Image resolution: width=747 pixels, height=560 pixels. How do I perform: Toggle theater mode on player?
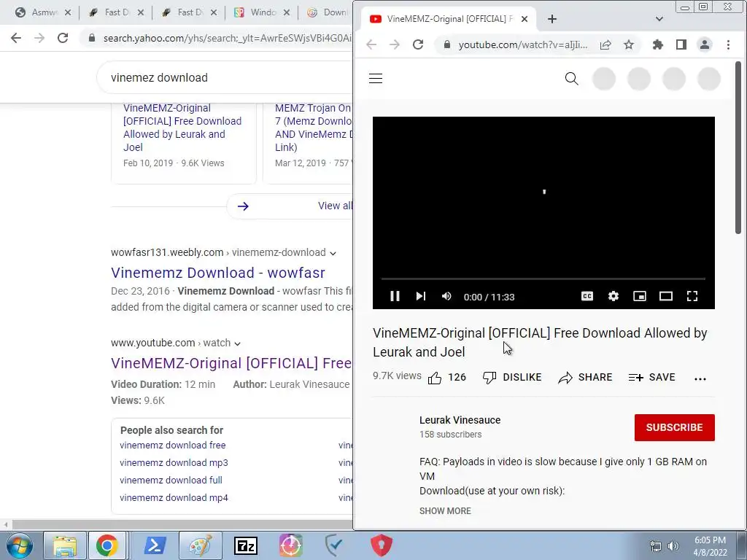pos(665,296)
